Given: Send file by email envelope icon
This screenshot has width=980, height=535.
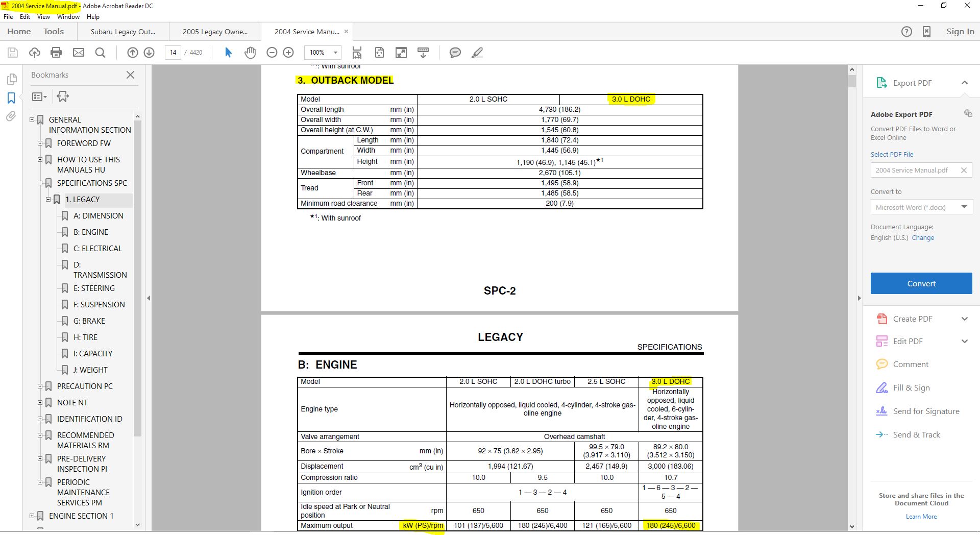Looking at the screenshot, I should click(79, 52).
